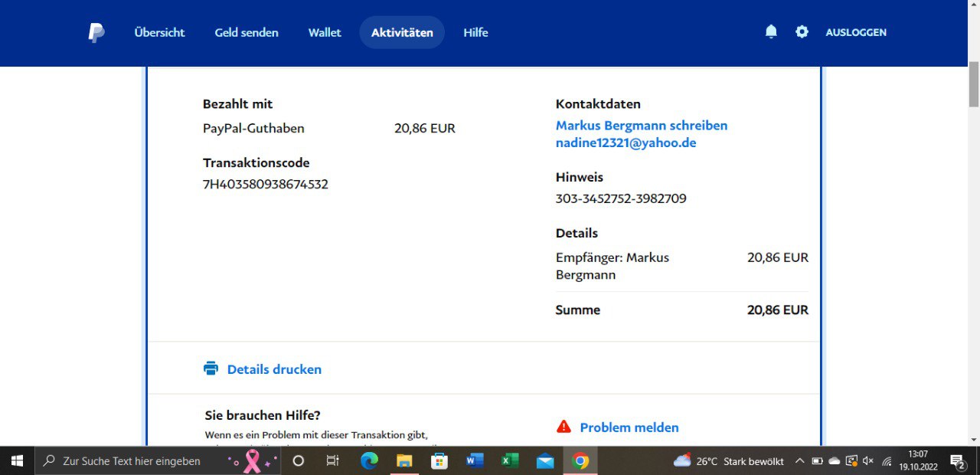Image resolution: width=980 pixels, height=475 pixels.
Task: Click the red warning triangle icon
Action: [563, 427]
